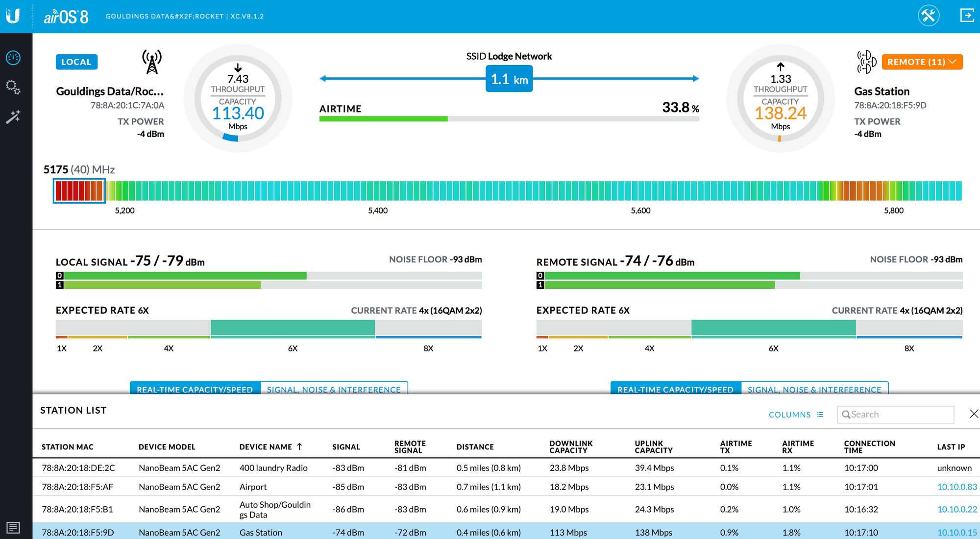The height and width of the screenshot is (539, 980).
Task: Sort by Airtime RX column
Action: click(x=798, y=446)
